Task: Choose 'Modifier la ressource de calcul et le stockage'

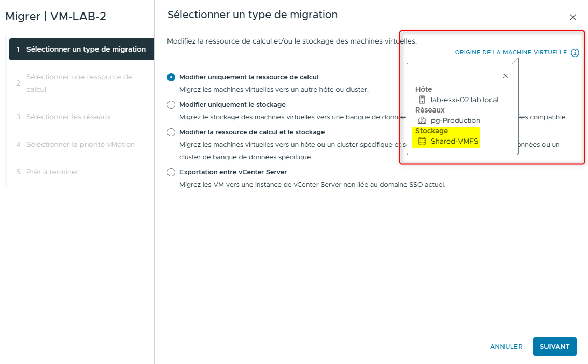Action: click(171, 132)
